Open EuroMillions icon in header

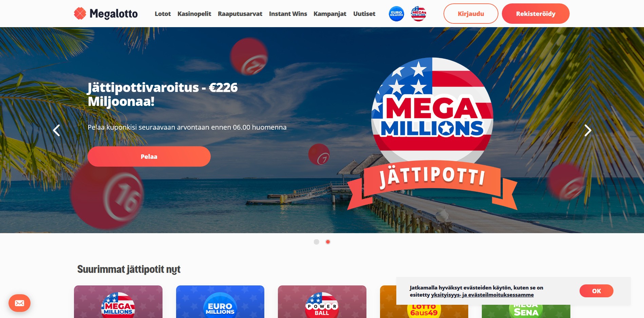(x=396, y=14)
